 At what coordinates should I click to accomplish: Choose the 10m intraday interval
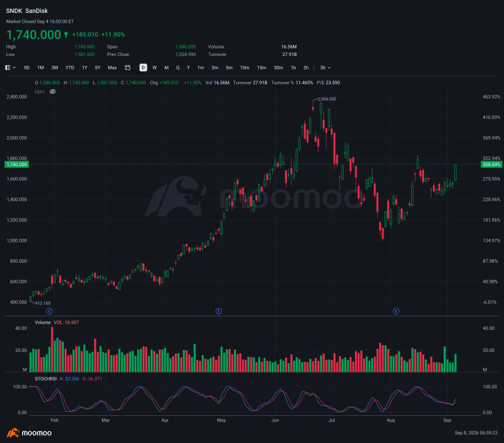pyautogui.click(x=245, y=68)
